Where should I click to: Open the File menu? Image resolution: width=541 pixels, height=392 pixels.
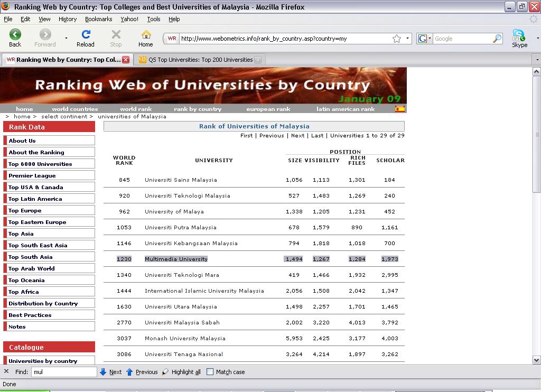pyautogui.click(x=8, y=19)
